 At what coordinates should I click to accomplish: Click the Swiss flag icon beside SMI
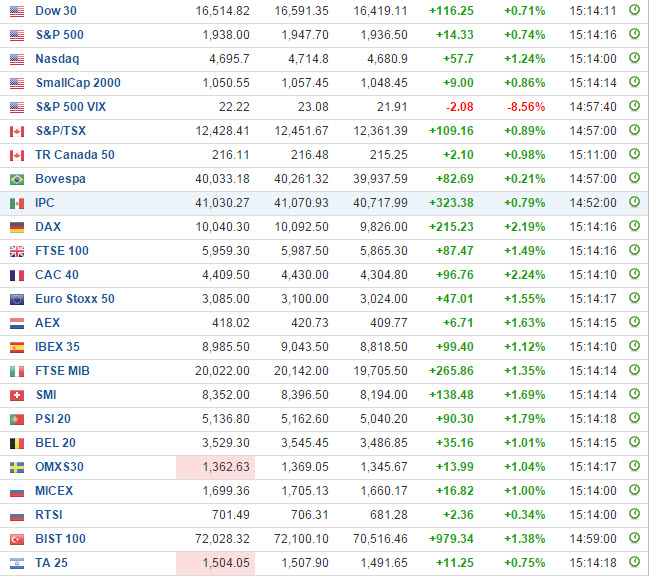(x=17, y=395)
